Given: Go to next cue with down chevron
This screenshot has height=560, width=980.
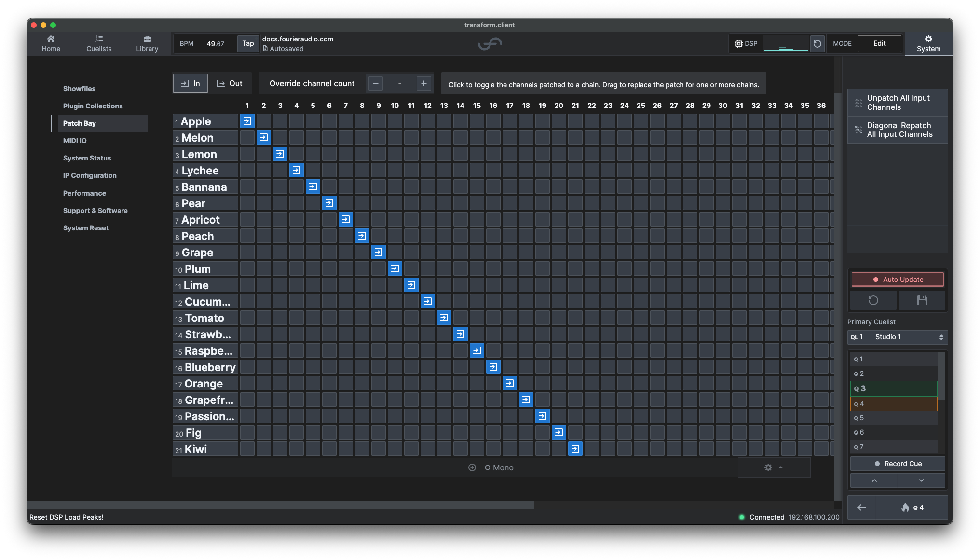Looking at the screenshot, I should [x=921, y=480].
